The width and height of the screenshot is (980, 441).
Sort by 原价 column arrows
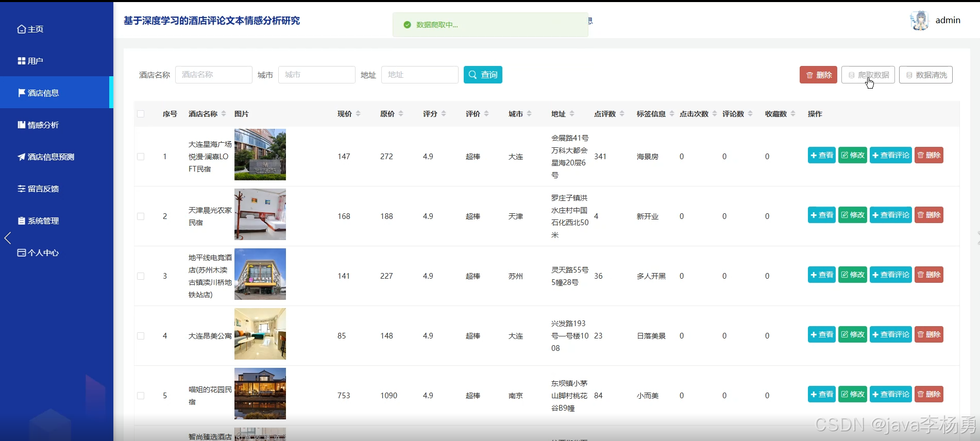[x=401, y=114]
